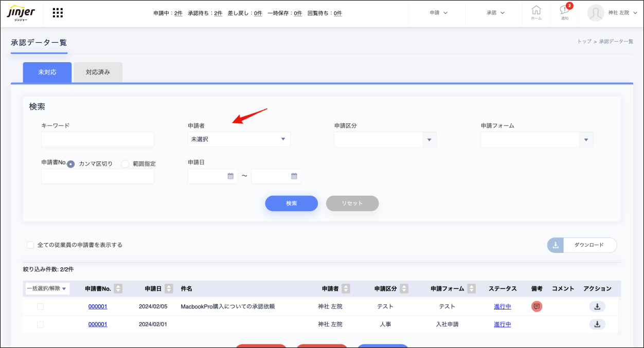Download the MacbookPro request row file

597,306
